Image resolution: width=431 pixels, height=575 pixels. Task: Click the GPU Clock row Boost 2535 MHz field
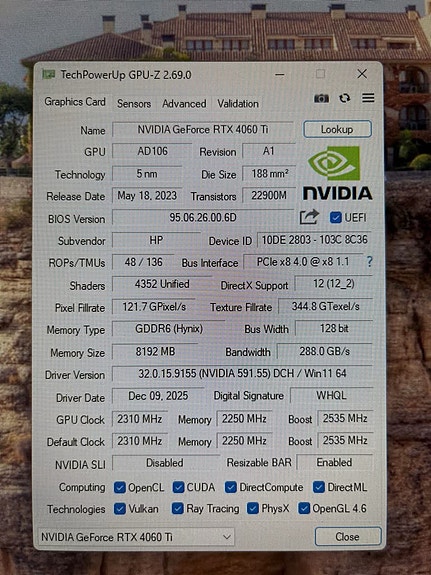click(345, 418)
